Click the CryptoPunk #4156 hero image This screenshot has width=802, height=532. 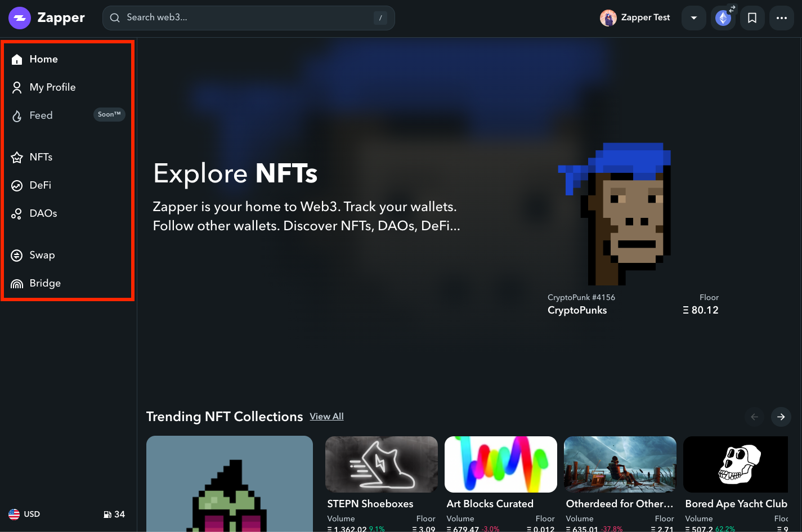click(614, 214)
